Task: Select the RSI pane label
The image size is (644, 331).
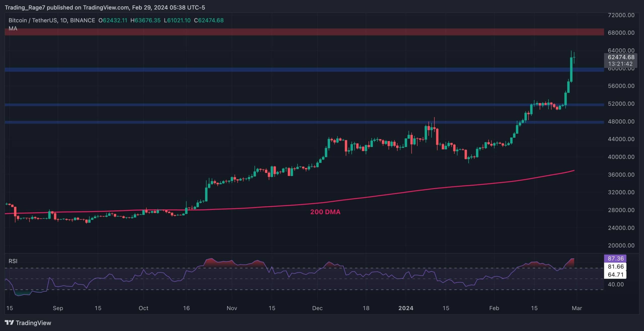Action: 13,261
